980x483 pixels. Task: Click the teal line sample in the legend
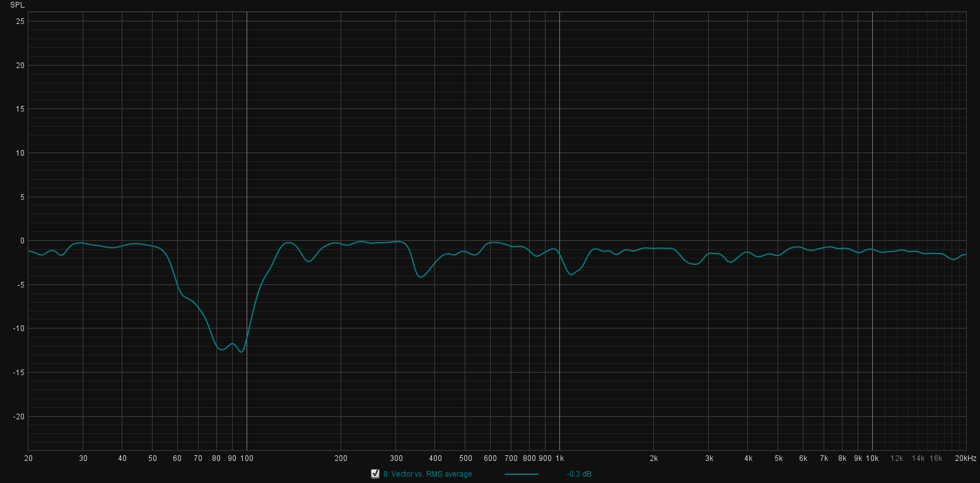click(x=522, y=474)
